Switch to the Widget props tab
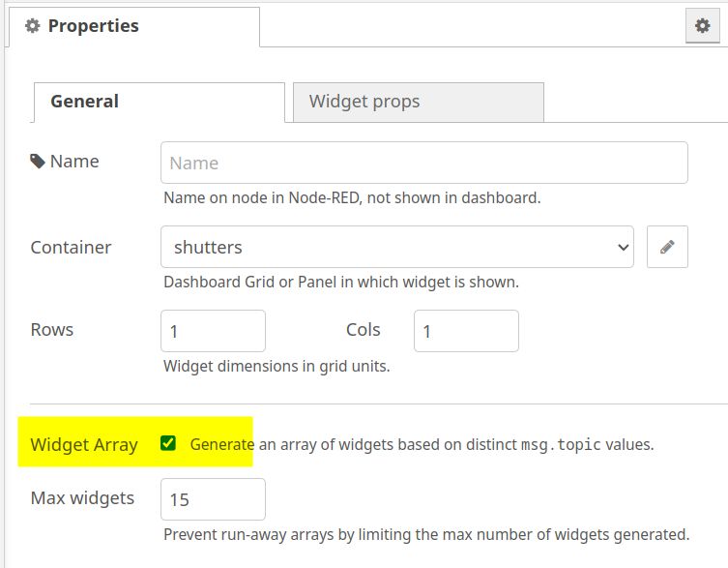728x568 pixels. pos(419,103)
